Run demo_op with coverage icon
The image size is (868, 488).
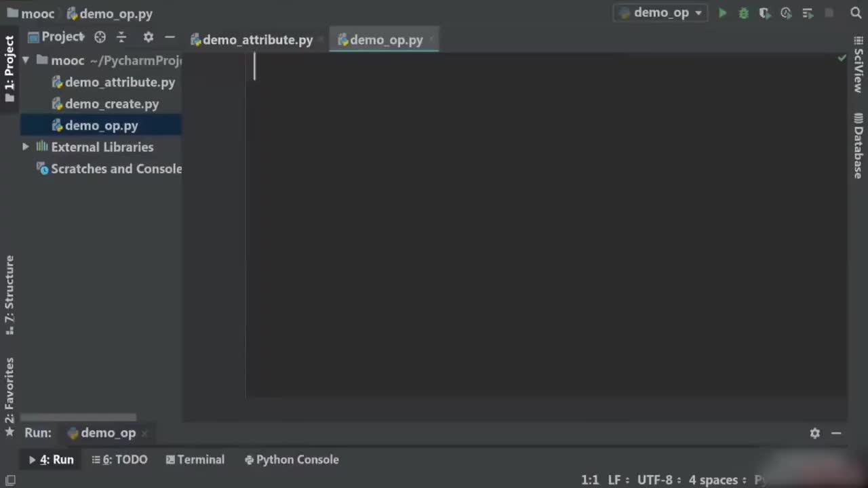point(764,13)
